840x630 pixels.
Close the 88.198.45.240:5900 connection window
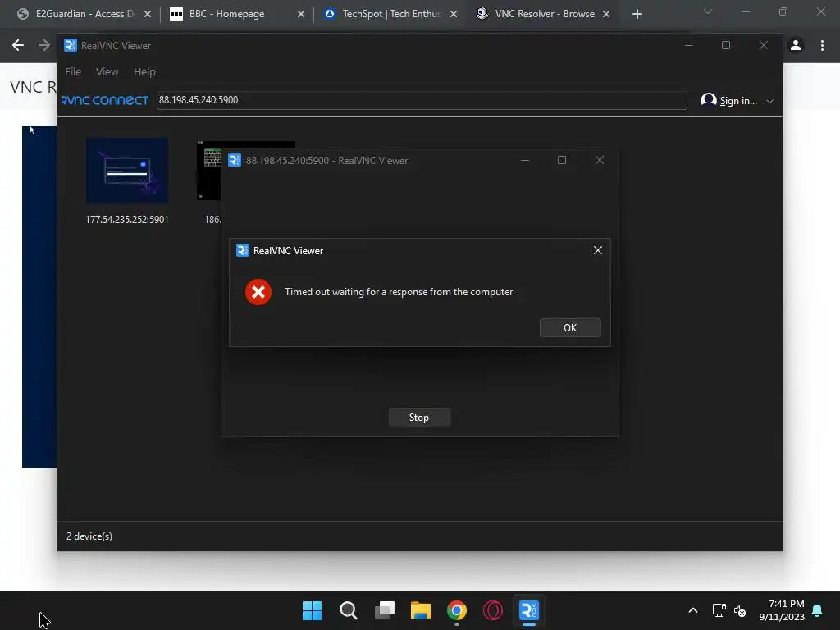coord(600,160)
